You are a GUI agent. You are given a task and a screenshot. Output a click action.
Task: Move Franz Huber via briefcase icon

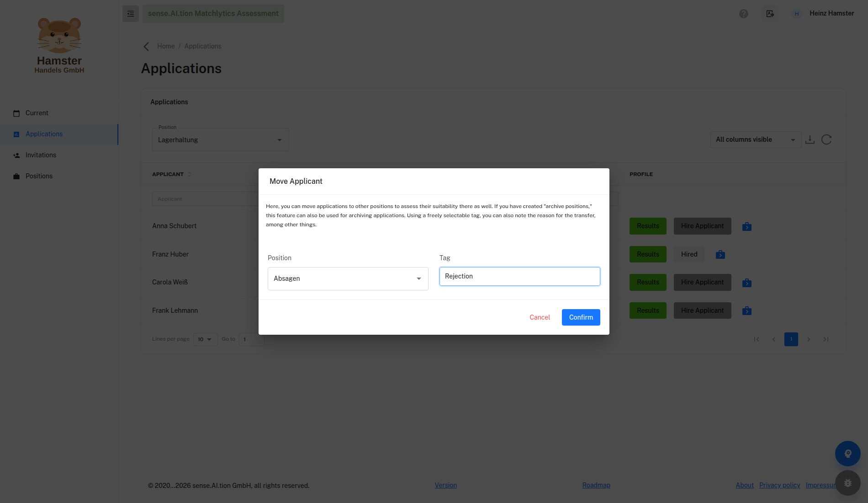[x=720, y=255]
